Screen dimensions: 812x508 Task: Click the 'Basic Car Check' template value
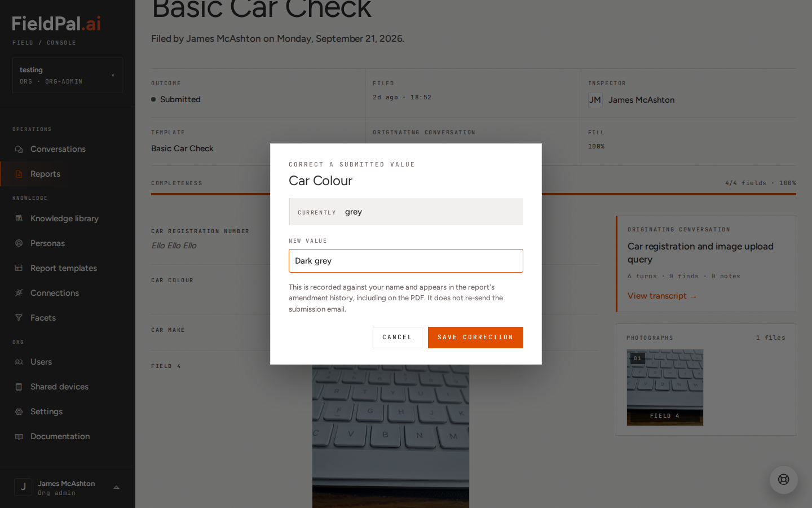click(182, 148)
